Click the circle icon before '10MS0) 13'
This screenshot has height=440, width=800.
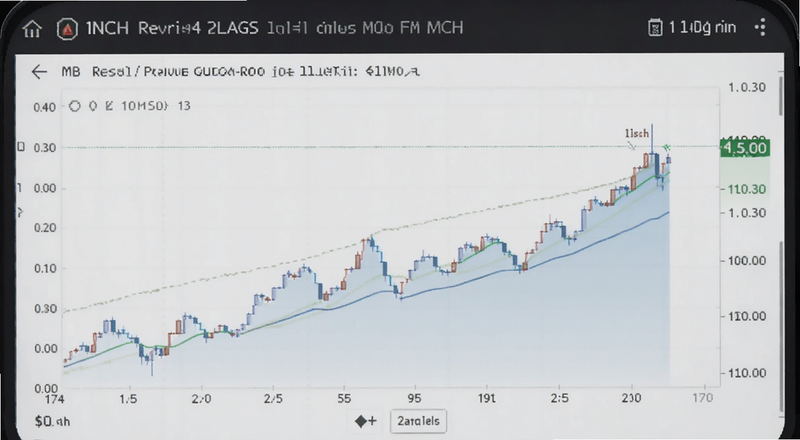point(75,106)
